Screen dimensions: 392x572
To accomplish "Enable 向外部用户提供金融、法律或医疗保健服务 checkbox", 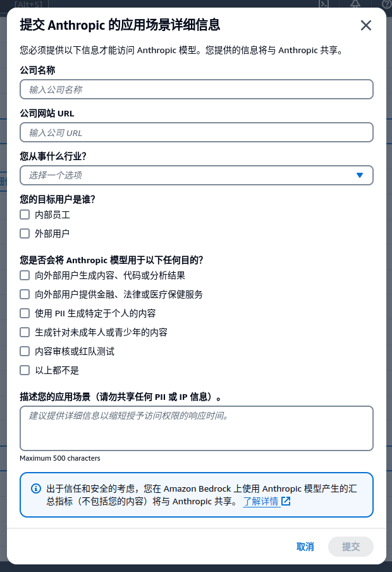I will 25,294.
